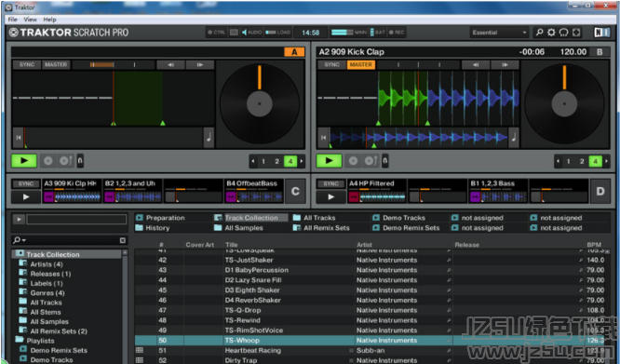The height and width of the screenshot is (364, 620).
Task: Click the cue button on Deck A
Action: [48, 161]
